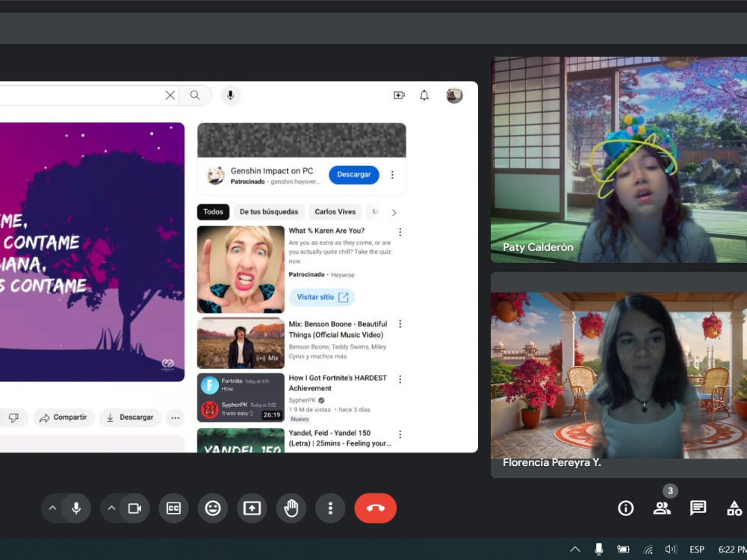Open the YouTube account avatar menu
Viewport: 747px width, 560px height.
click(454, 96)
